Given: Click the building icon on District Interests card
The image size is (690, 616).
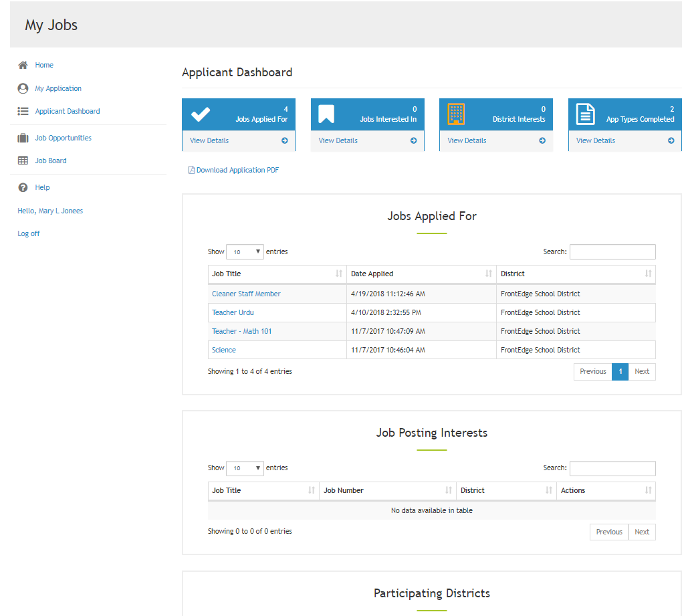Looking at the screenshot, I should click(x=457, y=114).
